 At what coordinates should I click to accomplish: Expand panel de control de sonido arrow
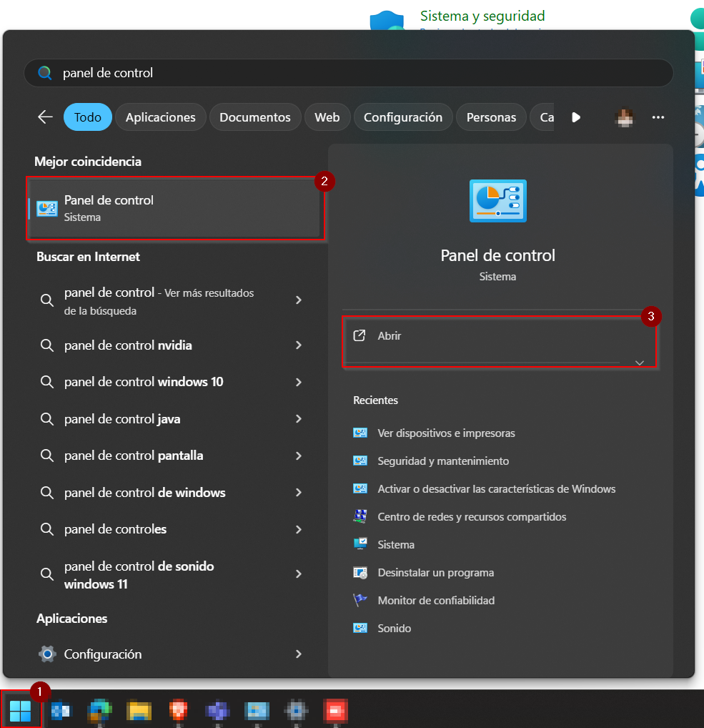click(x=299, y=574)
